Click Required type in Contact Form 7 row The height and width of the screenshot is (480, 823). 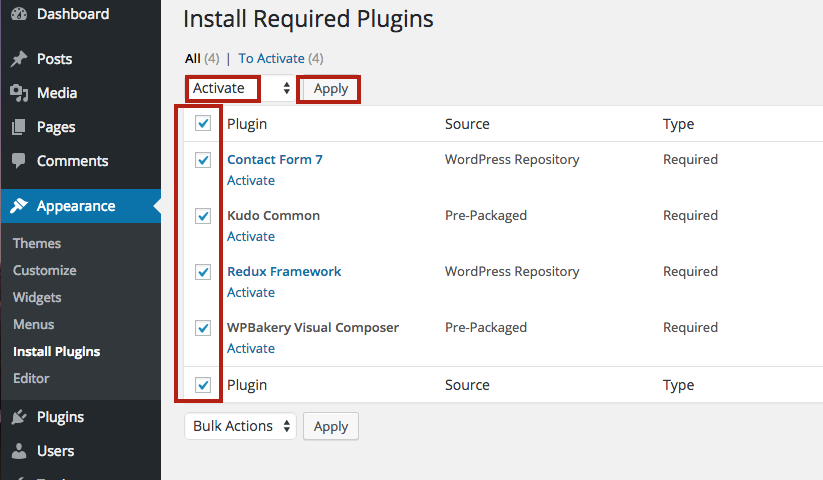point(690,159)
